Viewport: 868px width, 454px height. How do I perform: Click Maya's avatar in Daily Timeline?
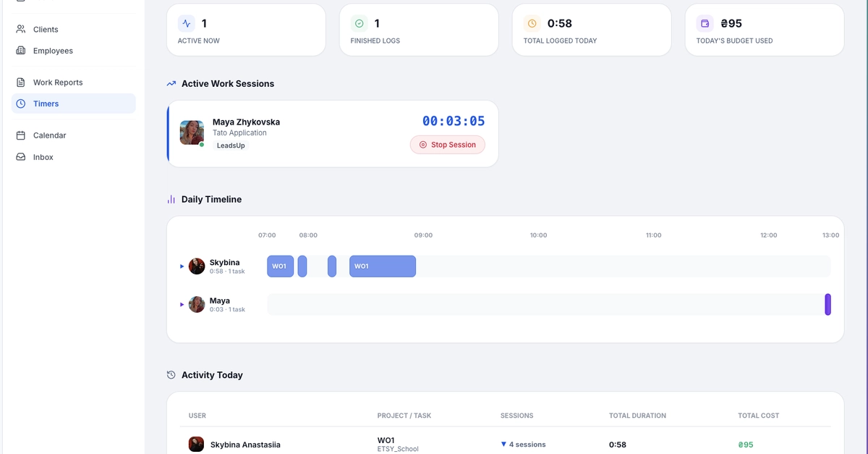pyautogui.click(x=197, y=304)
